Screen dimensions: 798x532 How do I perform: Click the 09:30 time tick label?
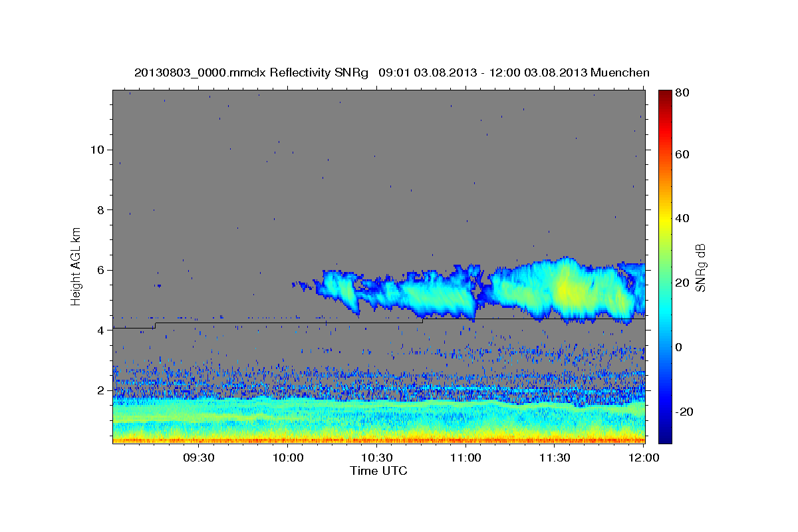199,458
